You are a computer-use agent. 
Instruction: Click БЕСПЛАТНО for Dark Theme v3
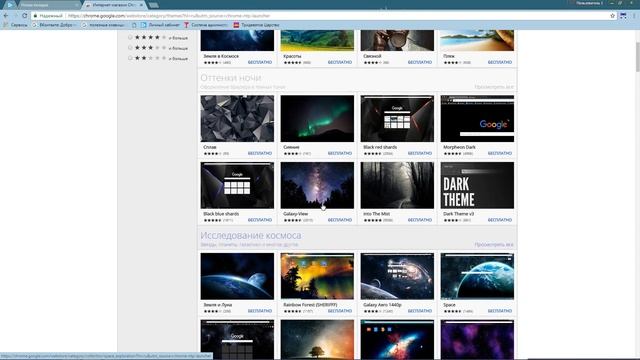(500, 220)
